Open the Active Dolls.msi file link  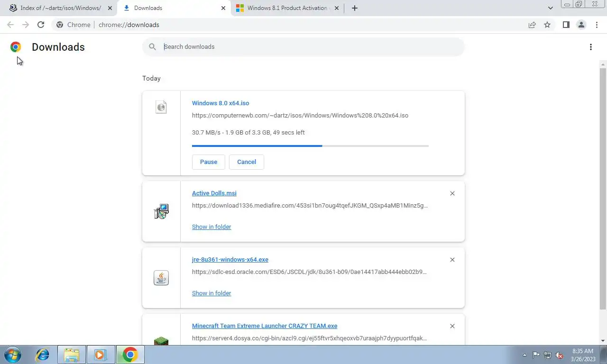coord(214,193)
